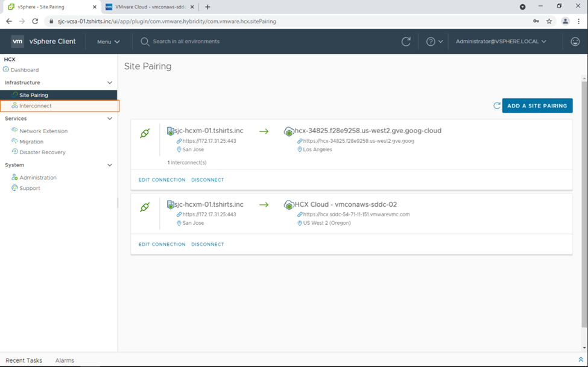Click the global refresh icon in header

(x=406, y=42)
